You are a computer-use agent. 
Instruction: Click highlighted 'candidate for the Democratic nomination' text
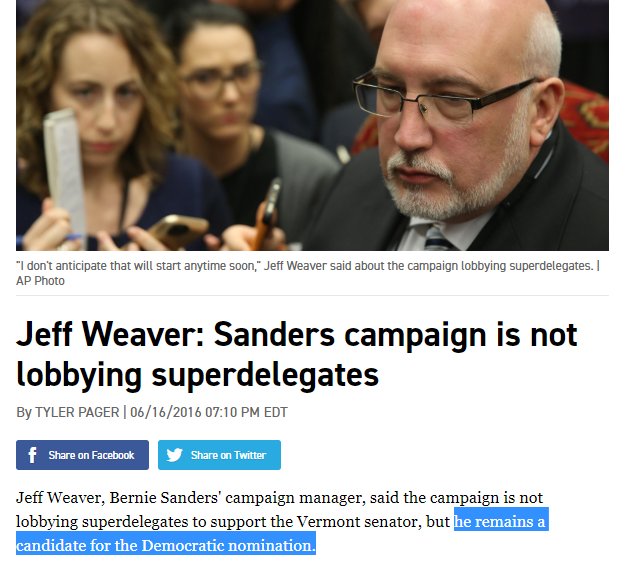pos(166,545)
